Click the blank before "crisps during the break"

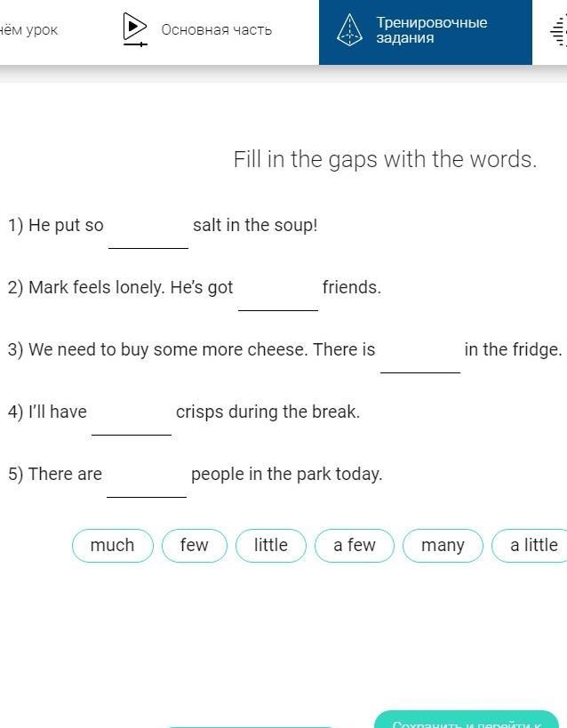(x=132, y=418)
